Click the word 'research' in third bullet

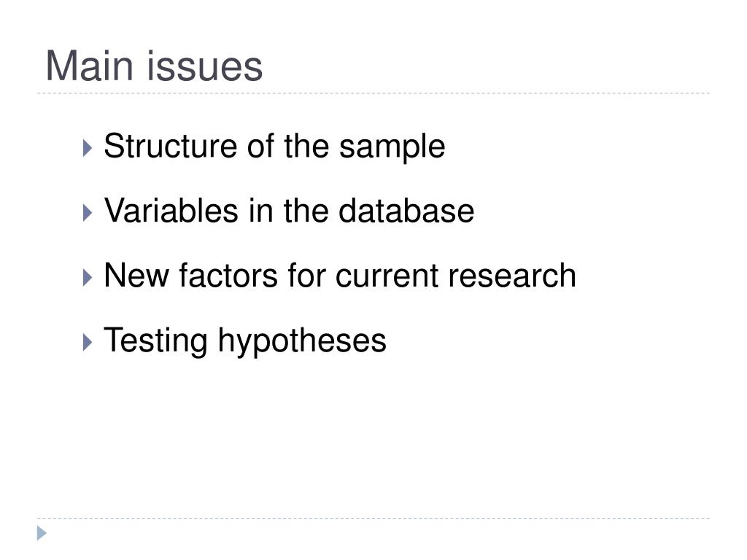point(512,276)
